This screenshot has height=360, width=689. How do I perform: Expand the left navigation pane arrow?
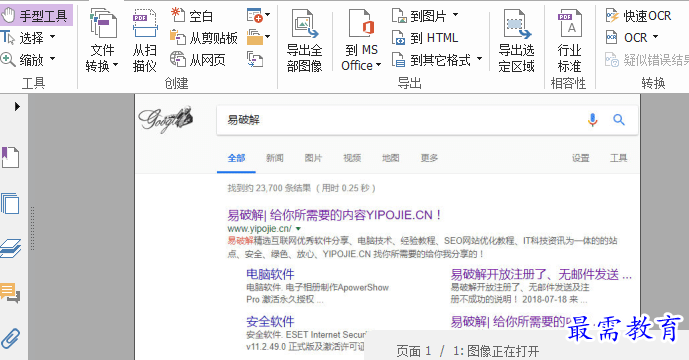click(x=17, y=106)
